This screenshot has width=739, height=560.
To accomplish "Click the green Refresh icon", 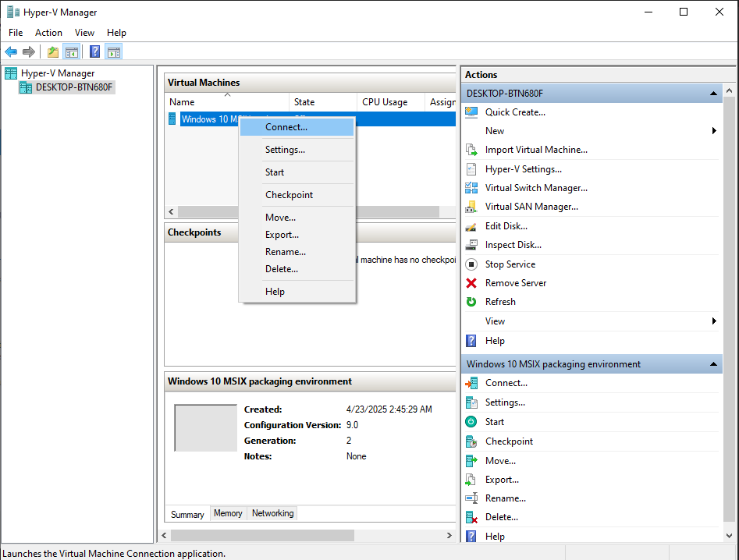I will 471,302.
